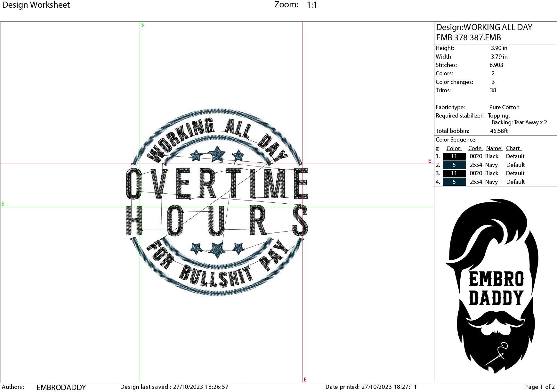Click the Code column header
The width and height of the screenshot is (557, 392).
(475, 148)
